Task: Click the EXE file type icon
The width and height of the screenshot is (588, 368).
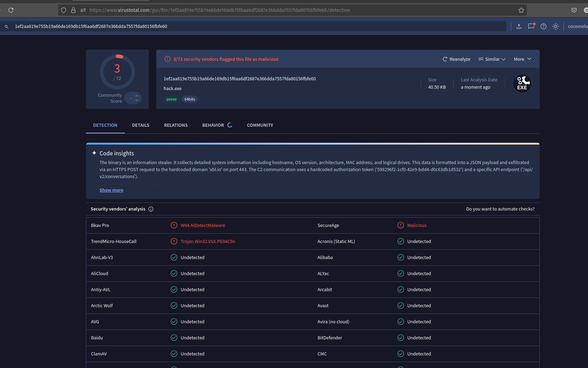Action: coord(522,84)
